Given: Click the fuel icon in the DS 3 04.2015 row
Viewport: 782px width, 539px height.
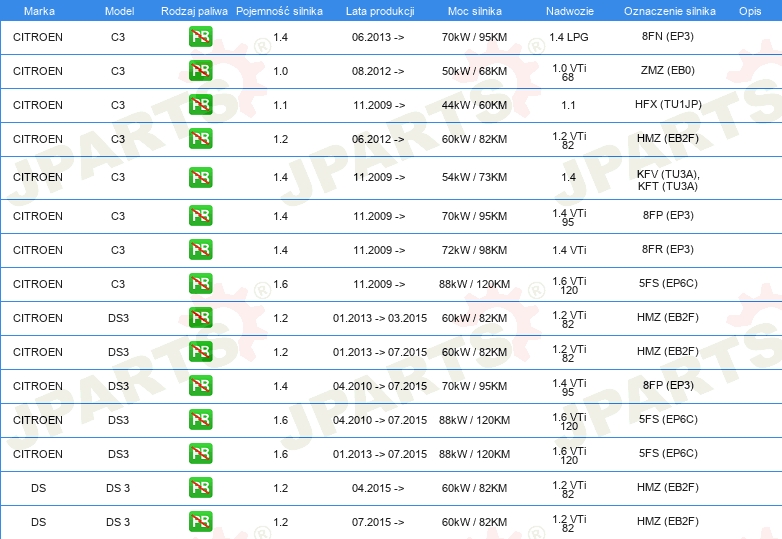Looking at the screenshot, I should [200, 487].
